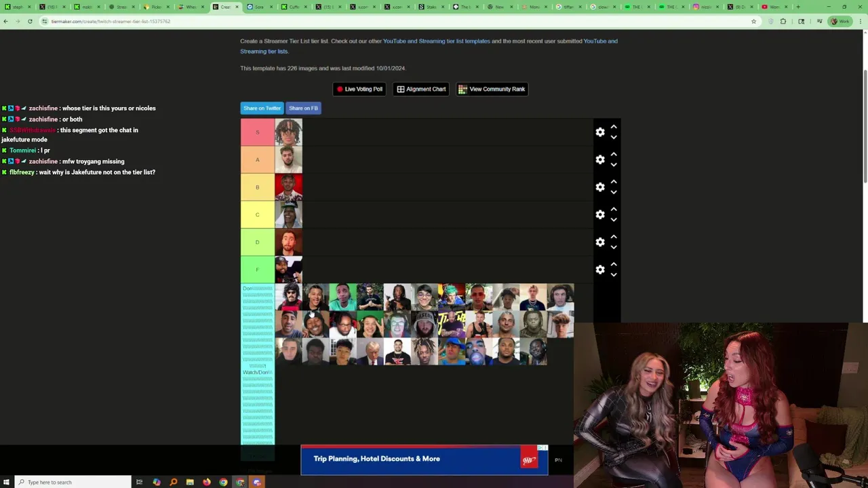Select the red S tier label

click(258, 132)
